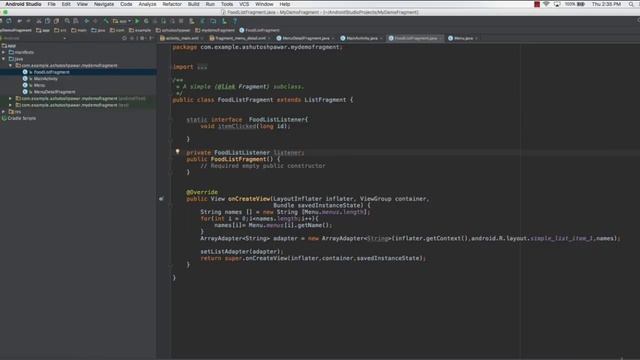Open the Help question mark toolbar icon
Image resolution: width=640 pixels, height=360 pixels.
(x=235, y=21)
